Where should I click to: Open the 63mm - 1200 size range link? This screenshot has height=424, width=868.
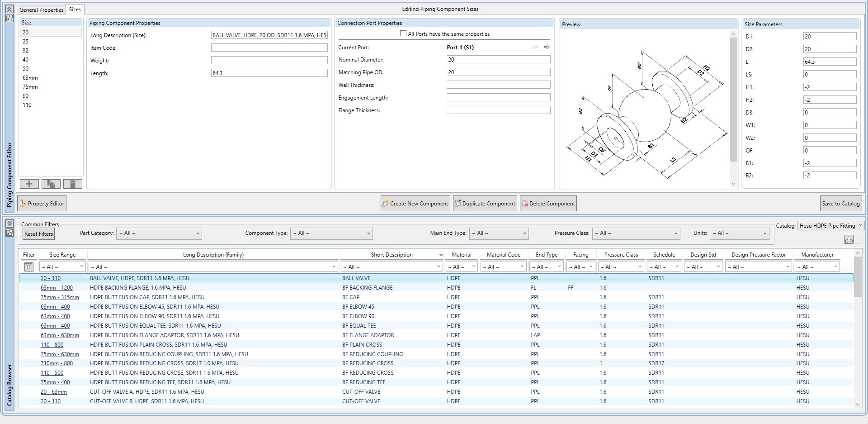point(57,288)
